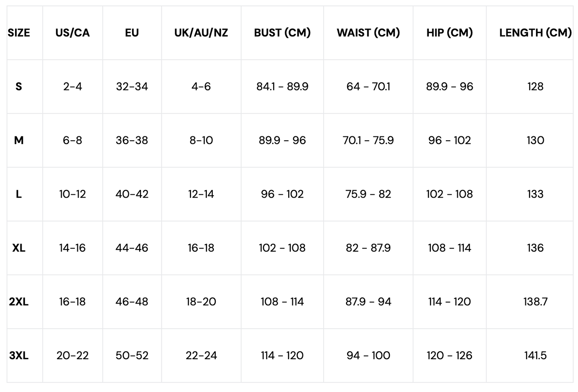Select the XL size row label

19,248
